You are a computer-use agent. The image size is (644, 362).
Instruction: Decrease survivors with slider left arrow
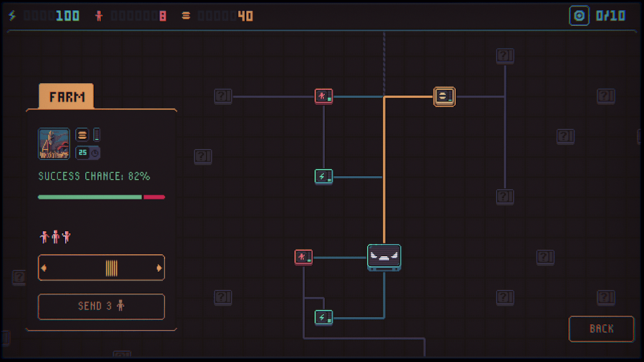[x=44, y=268]
